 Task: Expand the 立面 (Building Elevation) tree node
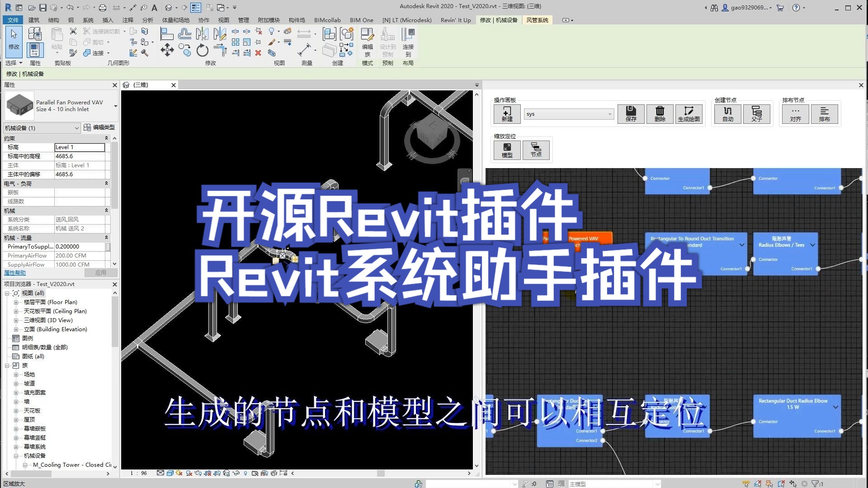point(16,329)
